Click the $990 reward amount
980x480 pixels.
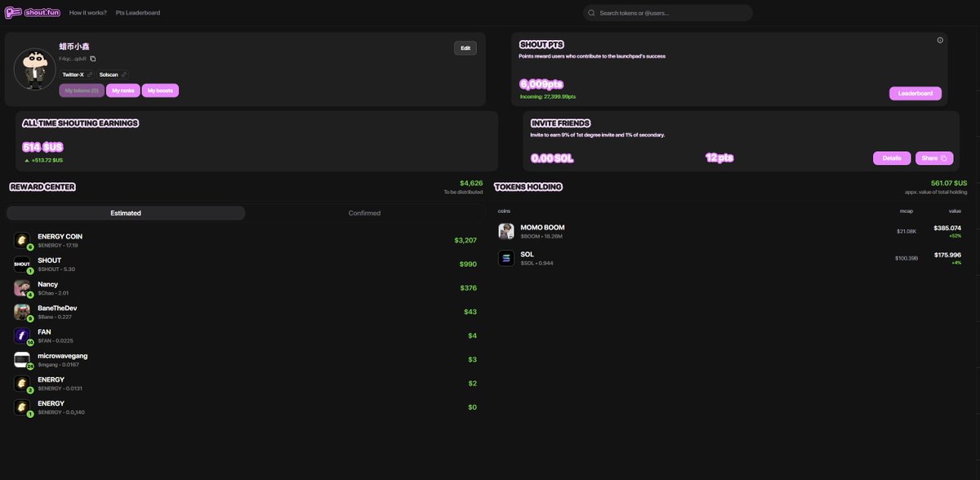tap(468, 264)
